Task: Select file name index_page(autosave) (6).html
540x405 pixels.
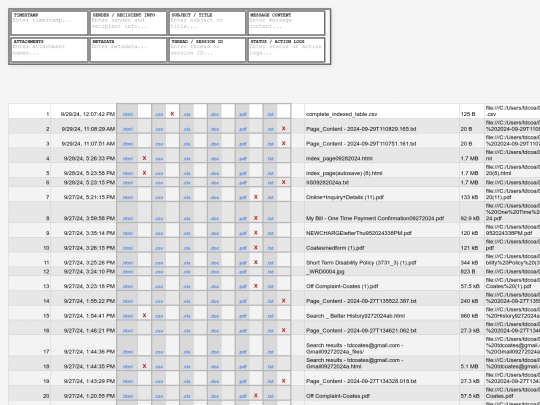Action: click(344, 174)
